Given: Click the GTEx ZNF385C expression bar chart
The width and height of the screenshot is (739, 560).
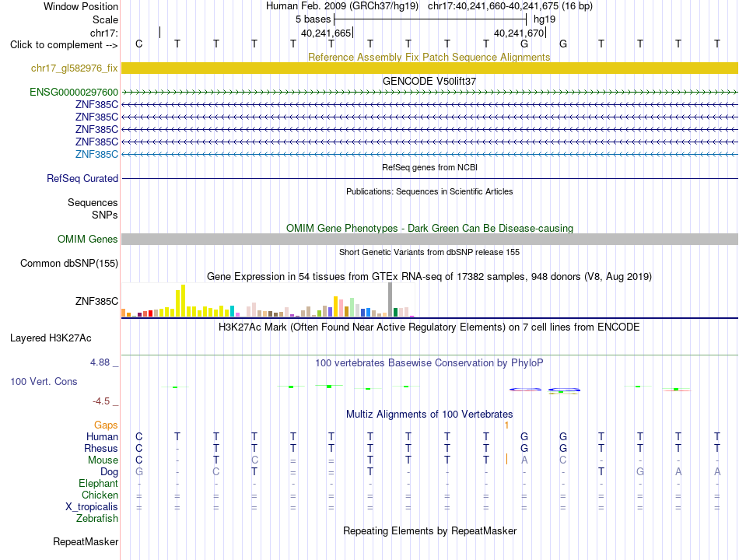Looking at the screenshot, I should pyautogui.click(x=268, y=300).
